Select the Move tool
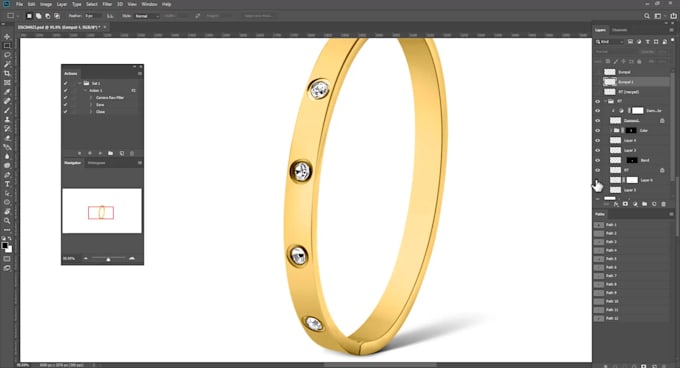Viewport: 680px width, 368px height. click(x=7, y=37)
